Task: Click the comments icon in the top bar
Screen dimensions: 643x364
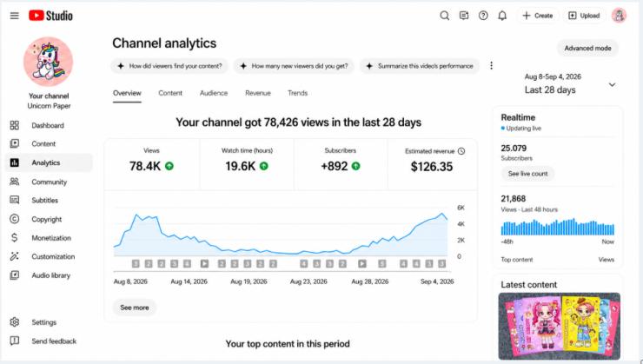Action: tap(464, 16)
